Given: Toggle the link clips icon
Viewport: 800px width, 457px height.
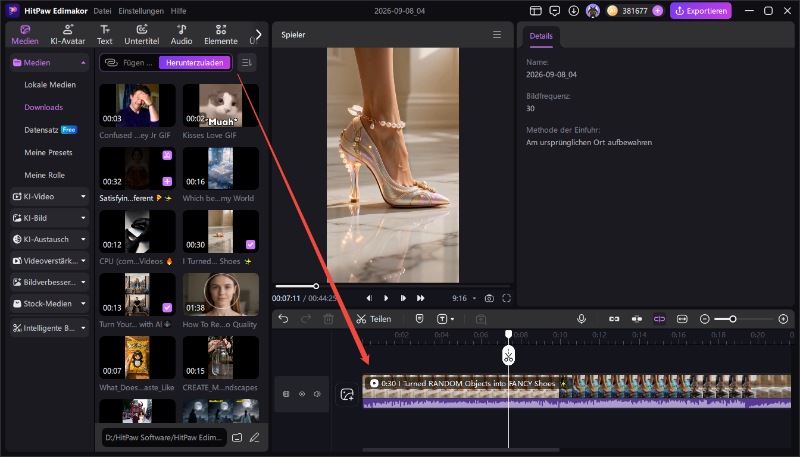Looking at the screenshot, I should [614, 319].
